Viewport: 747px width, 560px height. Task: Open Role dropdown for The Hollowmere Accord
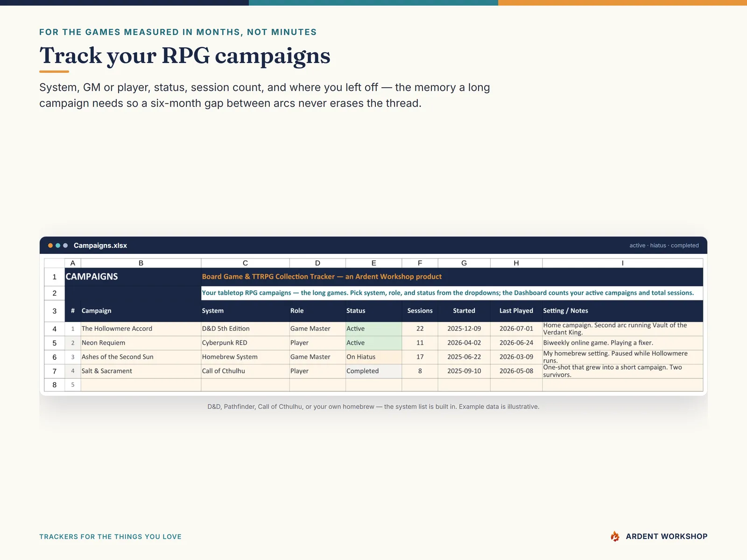pos(317,329)
